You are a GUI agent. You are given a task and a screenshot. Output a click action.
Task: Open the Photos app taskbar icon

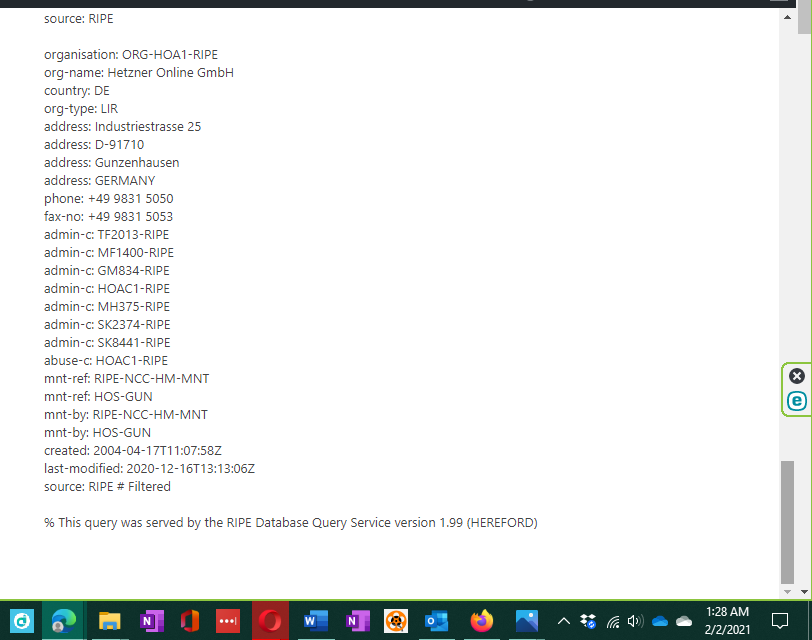click(526, 621)
